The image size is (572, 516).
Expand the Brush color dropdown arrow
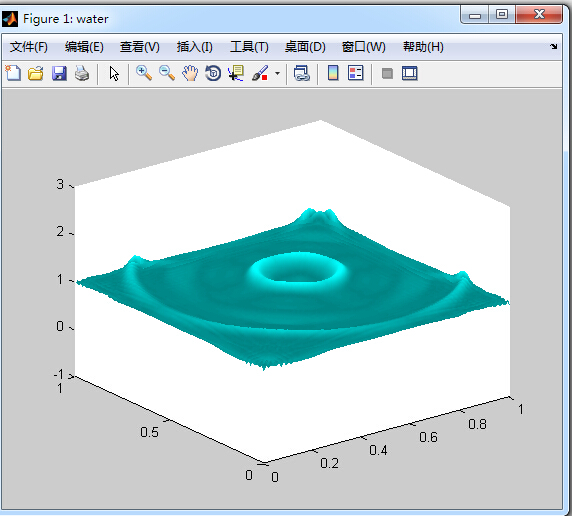click(277, 73)
